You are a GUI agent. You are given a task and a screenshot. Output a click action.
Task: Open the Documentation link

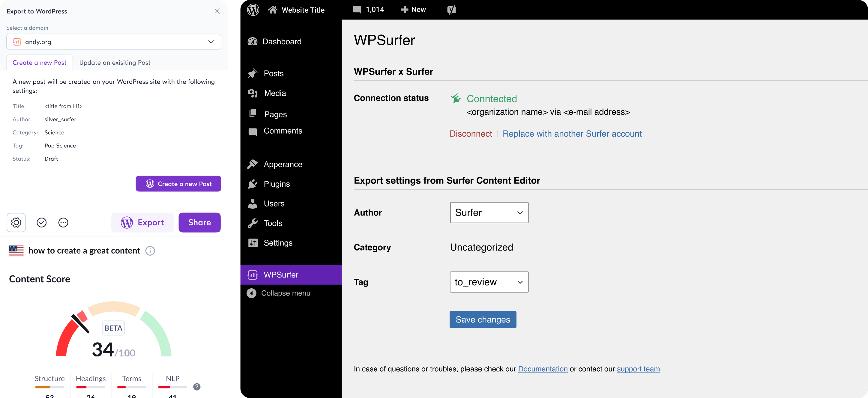(x=543, y=369)
